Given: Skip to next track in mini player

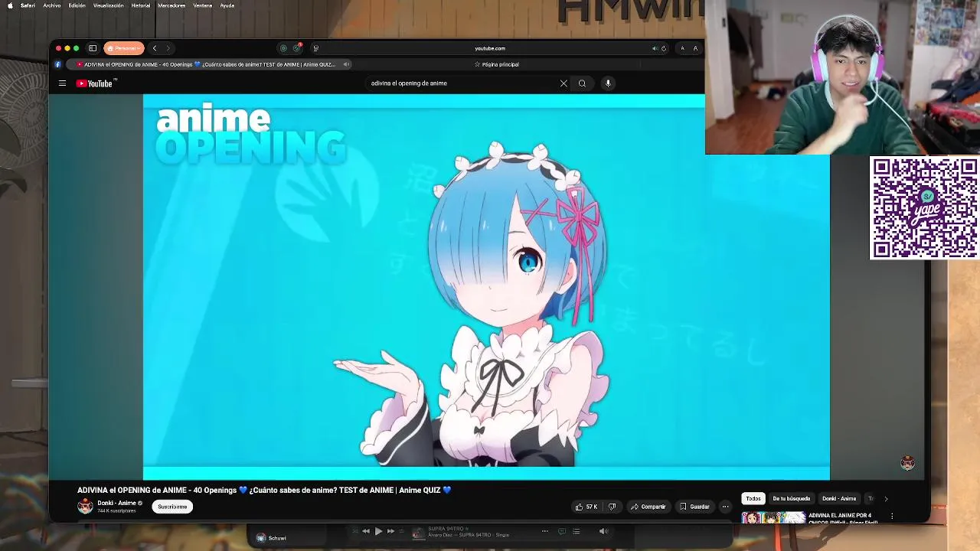Looking at the screenshot, I should click(x=390, y=531).
